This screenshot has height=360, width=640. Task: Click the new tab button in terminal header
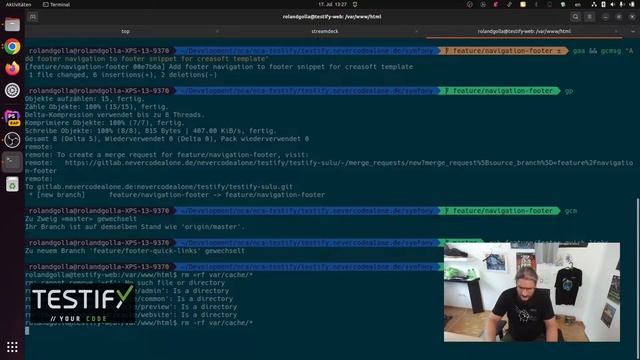[33, 17]
